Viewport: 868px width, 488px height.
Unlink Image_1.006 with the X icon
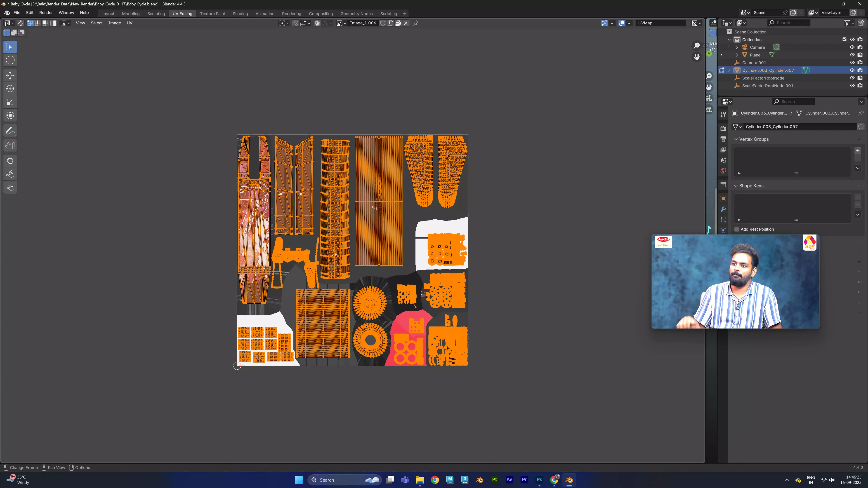(406, 23)
